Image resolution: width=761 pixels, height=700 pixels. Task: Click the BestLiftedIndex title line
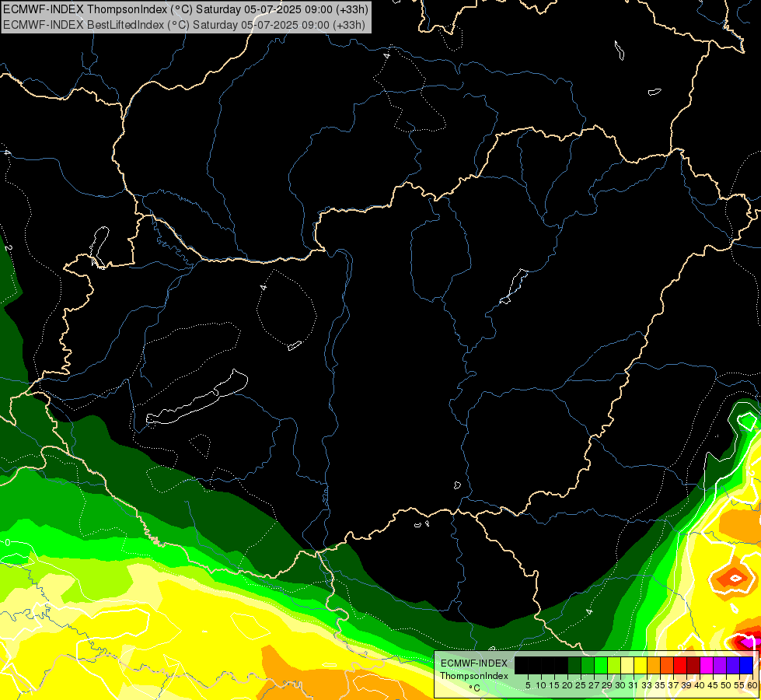pos(184,25)
